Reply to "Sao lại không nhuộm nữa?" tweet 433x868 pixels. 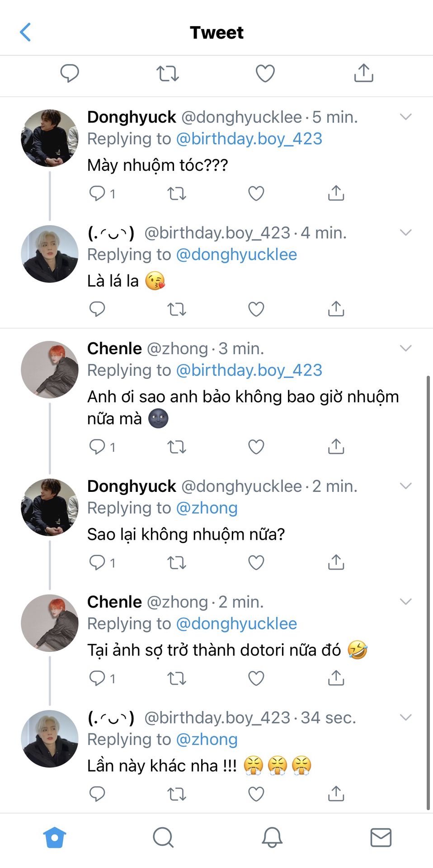97,562
